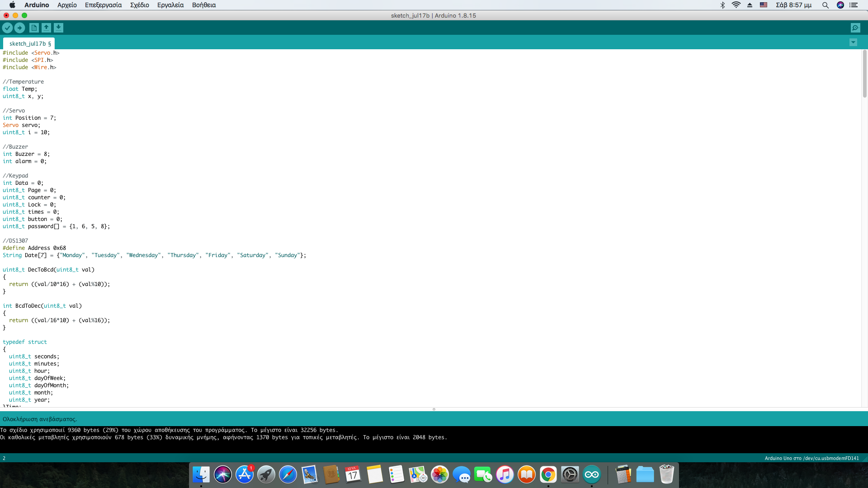This screenshot has width=868, height=488.
Task: Click the #define Address 0x68 line
Action: click(x=34, y=248)
